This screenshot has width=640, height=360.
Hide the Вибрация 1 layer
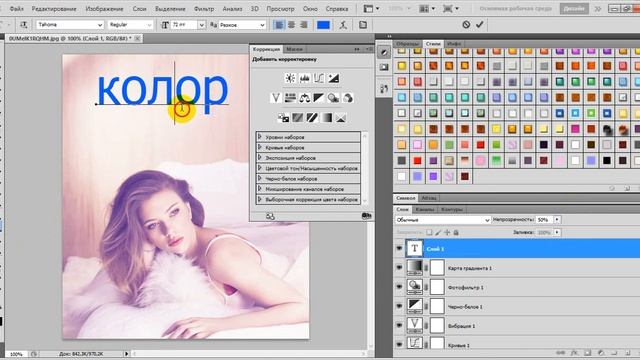pos(399,325)
